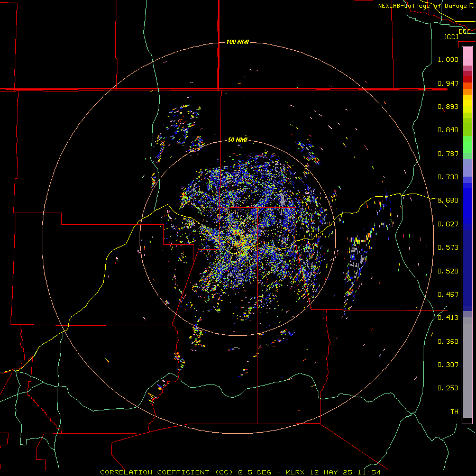Click the 0.947 color scale value
Image resolution: width=476 pixels, height=476 pixels.
448,83
